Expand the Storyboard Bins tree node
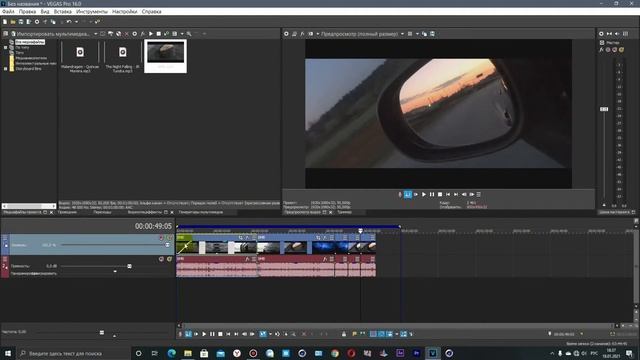Viewport: 640px width, 360px height. pos(6,69)
